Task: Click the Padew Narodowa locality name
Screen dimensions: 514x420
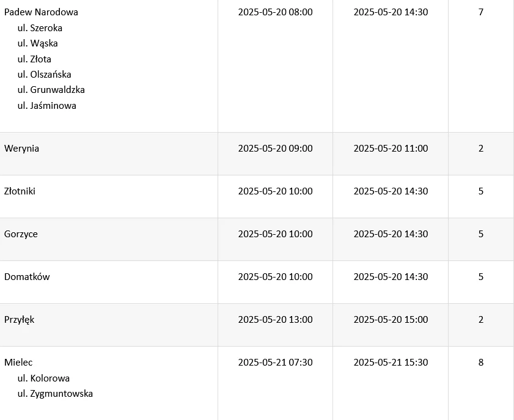Action: coord(41,12)
